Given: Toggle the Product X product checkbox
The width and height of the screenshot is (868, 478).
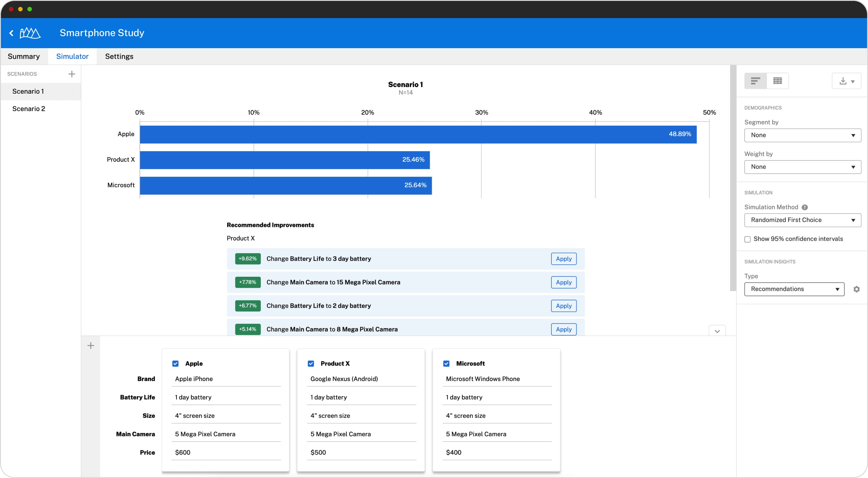Looking at the screenshot, I should (311, 363).
